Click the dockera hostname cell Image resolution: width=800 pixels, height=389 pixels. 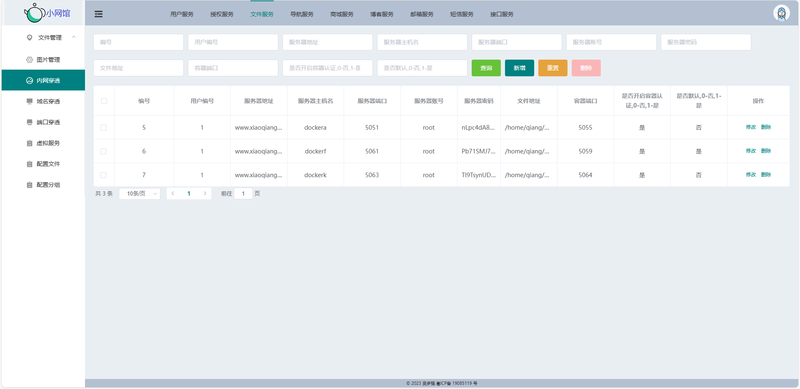pyautogui.click(x=315, y=128)
